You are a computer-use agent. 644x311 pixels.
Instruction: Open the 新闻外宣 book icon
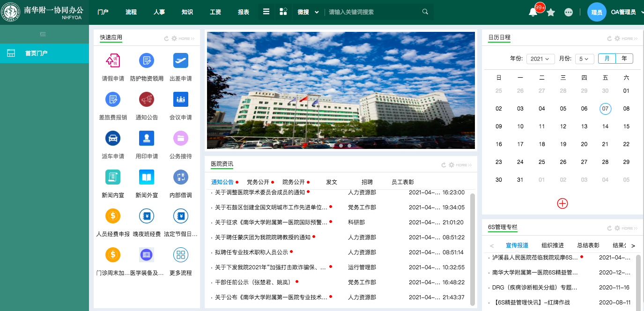(x=147, y=177)
